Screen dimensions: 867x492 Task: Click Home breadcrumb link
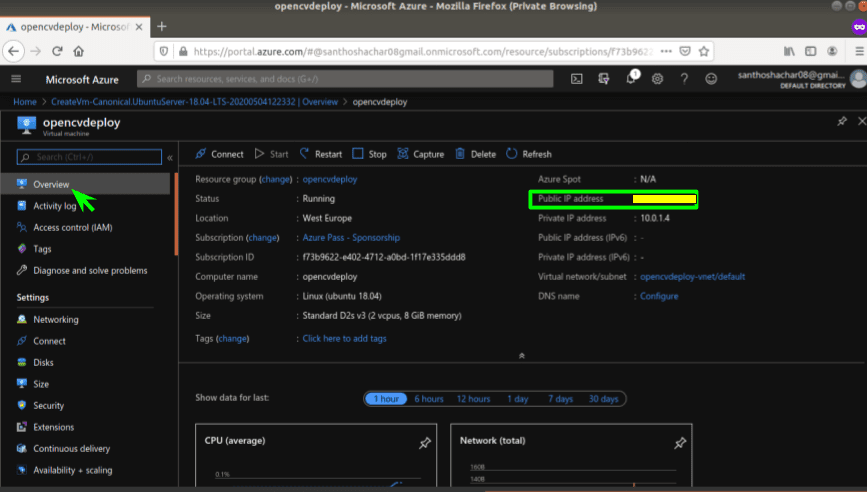25,102
